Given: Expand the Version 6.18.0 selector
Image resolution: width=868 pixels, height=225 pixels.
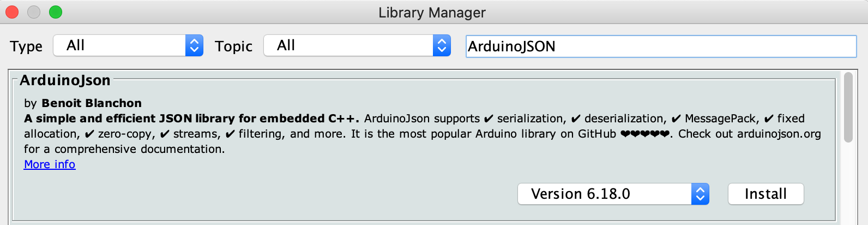Looking at the screenshot, I should pyautogui.click(x=613, y=194).
